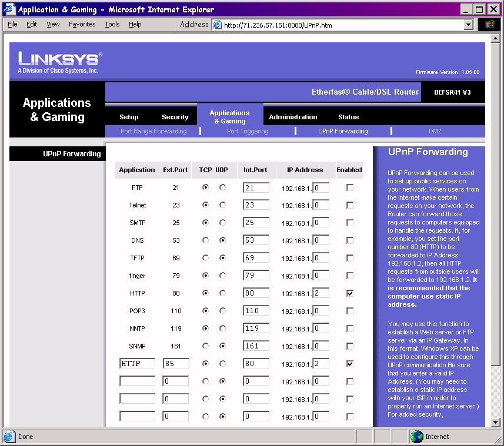
Task: Select TCP radio for SNMP row
Action: point(205,346)
